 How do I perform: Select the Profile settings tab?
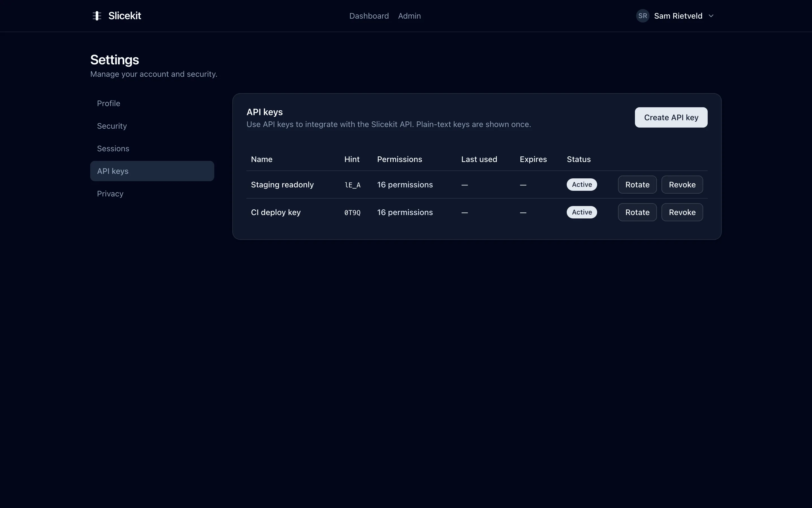[152, 103]
